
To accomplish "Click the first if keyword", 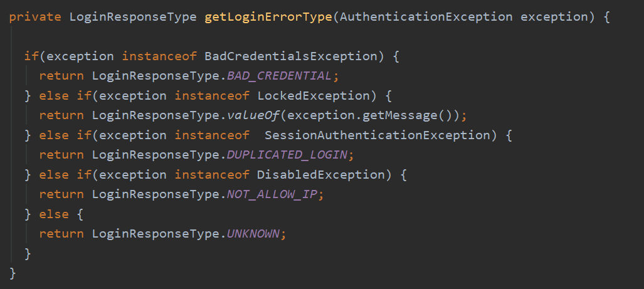I will 31,56.
